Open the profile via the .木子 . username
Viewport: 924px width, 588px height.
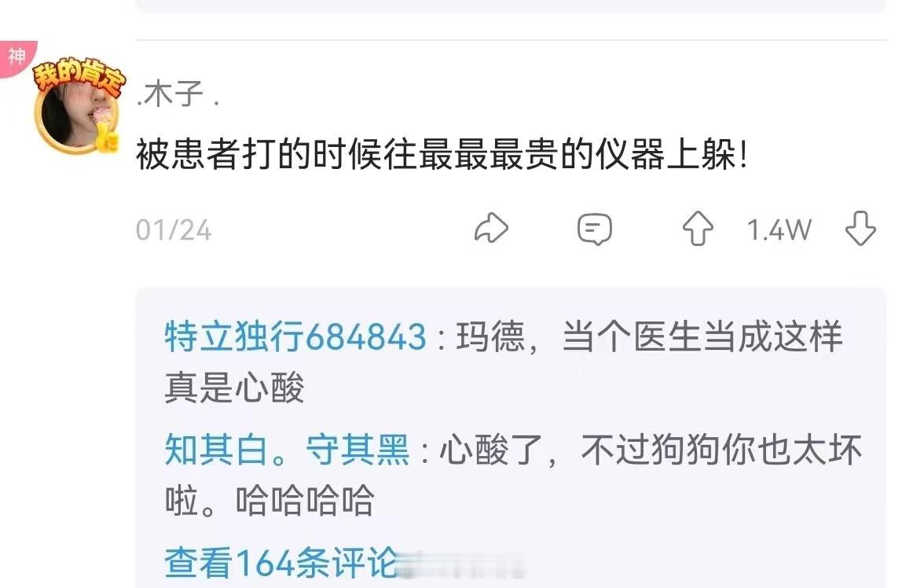click(x=178, y=94)
